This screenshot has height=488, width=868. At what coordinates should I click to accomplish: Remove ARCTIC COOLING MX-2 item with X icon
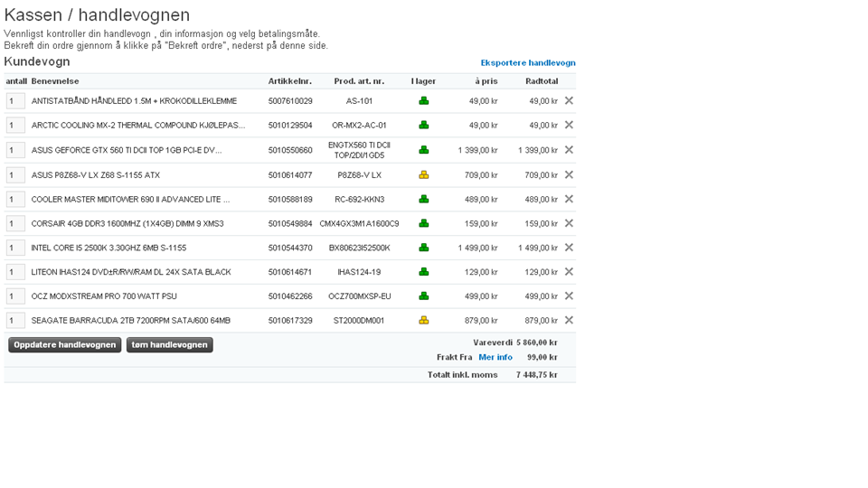click(569, 125)
